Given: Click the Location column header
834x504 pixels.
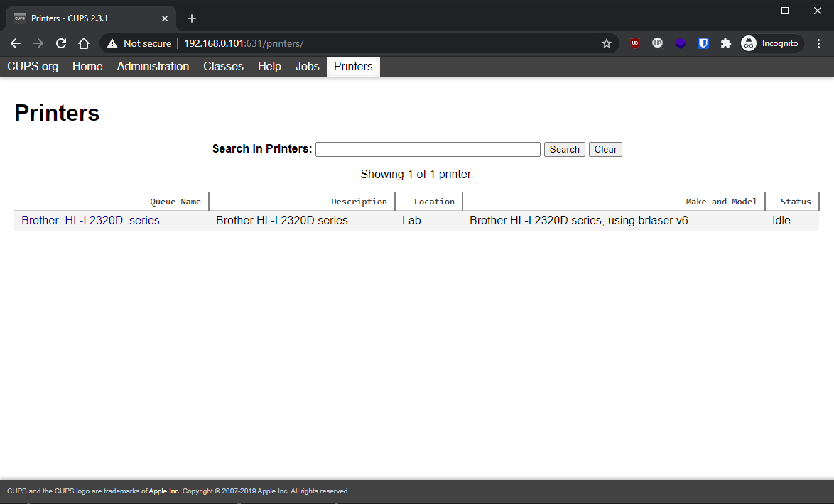Looking at the screenshot, I should (434, 202).
